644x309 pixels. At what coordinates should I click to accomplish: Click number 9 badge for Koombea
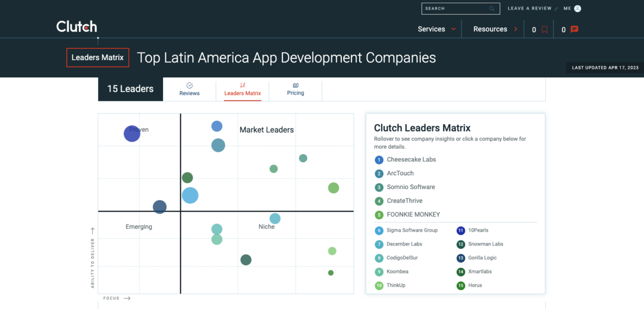click(x=379, y=272)
